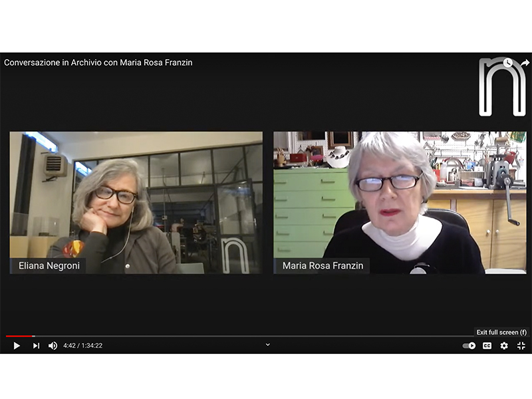532x399 pixels.
Task: Skip to the next video
Action: [x=36, y=345]
